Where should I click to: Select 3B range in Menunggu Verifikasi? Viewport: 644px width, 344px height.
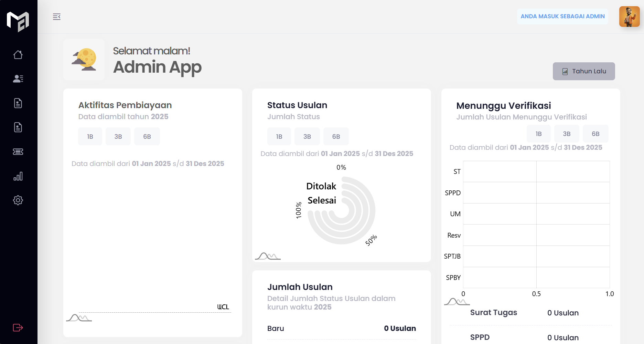pyautogui.click(x=567, y=134)
